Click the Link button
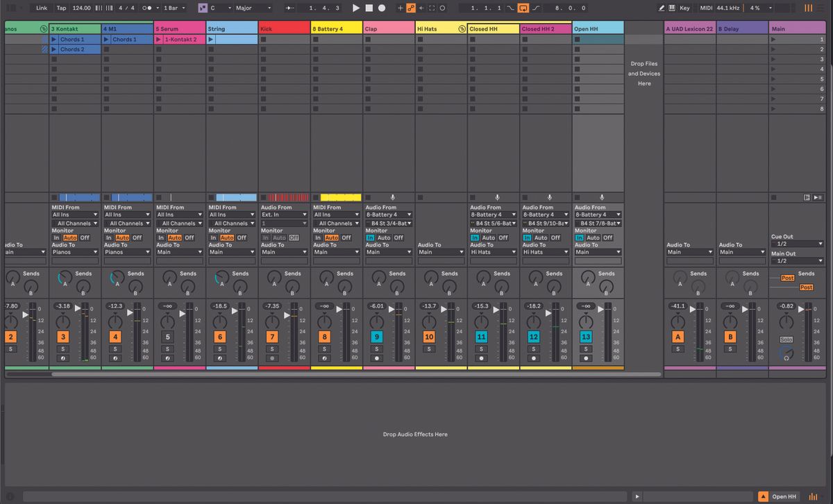Image resolution: width=833 pixels, height=504 pixels. coord(41,8)
